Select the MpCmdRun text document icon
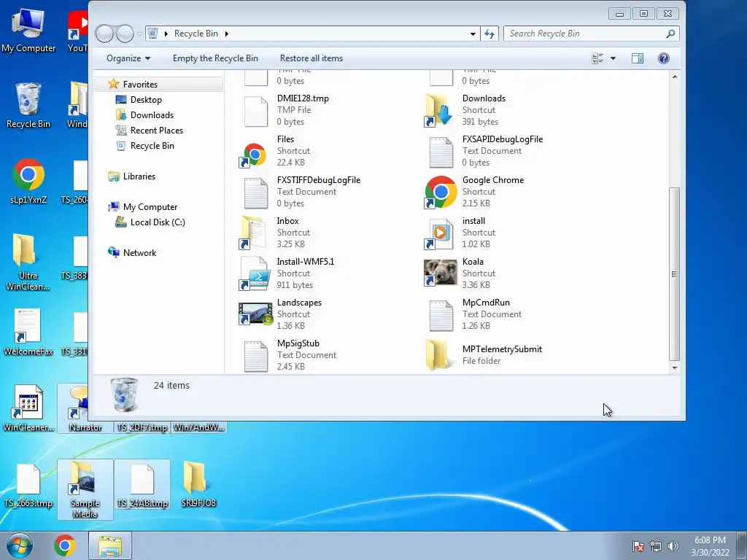747x560 pixels. click(441, 315)
